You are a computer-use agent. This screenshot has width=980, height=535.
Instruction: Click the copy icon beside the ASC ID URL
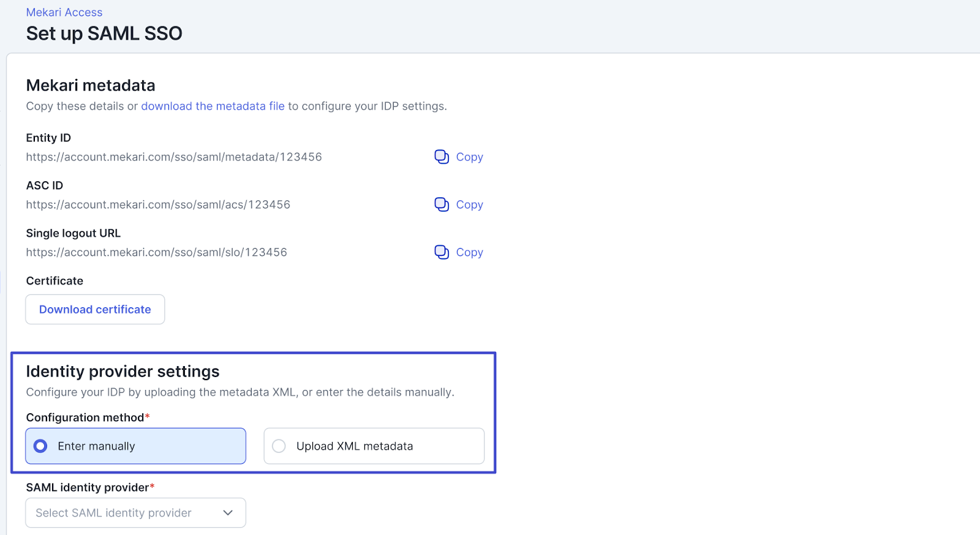point(442,204)
